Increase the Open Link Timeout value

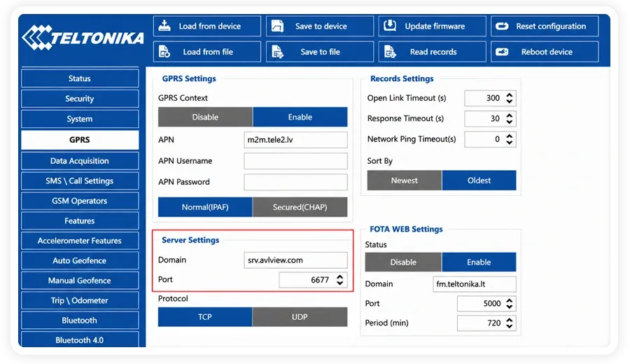pyautogui.click(x=510, y=94)
